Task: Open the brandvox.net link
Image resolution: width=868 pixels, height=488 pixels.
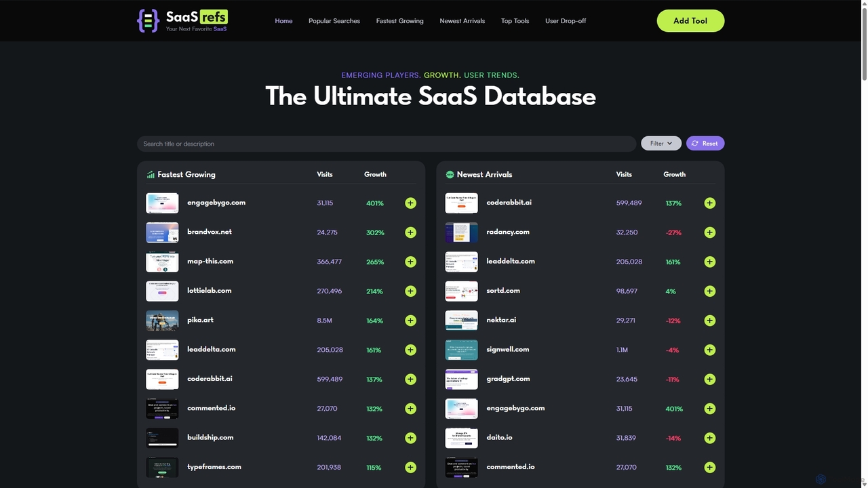Action: (210, 232)
